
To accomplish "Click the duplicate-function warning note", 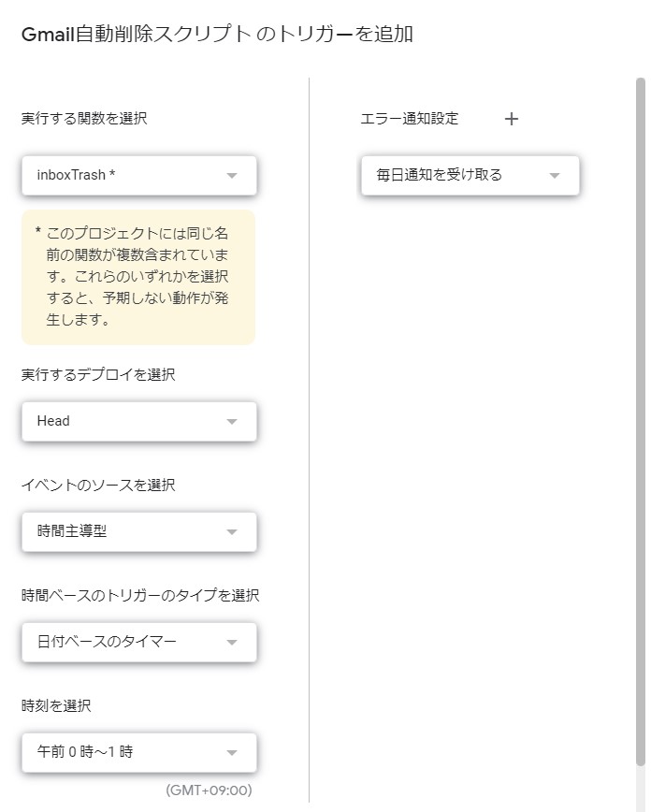I will point(138,277).
